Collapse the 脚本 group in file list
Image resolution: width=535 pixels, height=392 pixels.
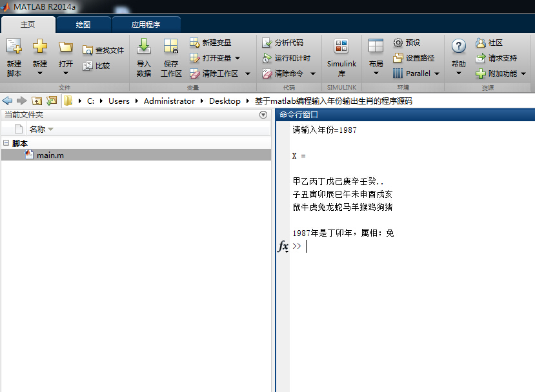coord(6,143)
